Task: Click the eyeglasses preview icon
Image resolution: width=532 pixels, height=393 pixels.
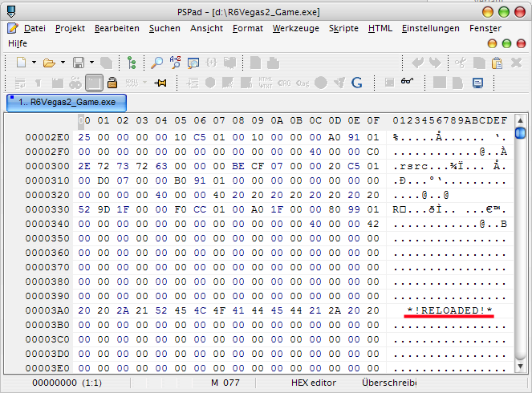Action: 408,82
